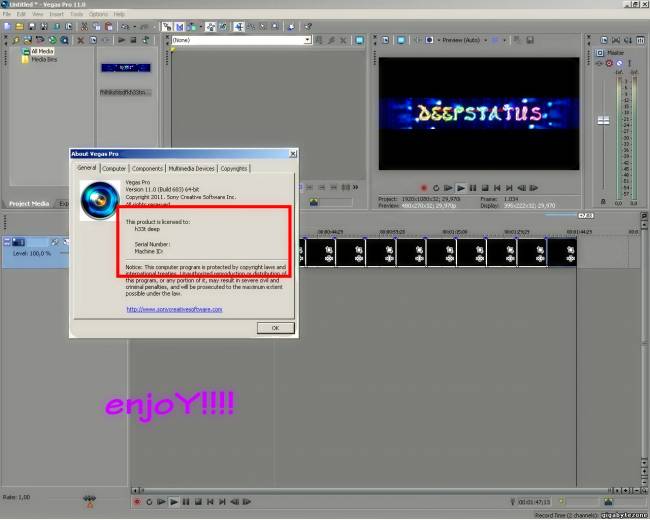Click Save Snapshot to File icon in preview

(x=530, y=40)
